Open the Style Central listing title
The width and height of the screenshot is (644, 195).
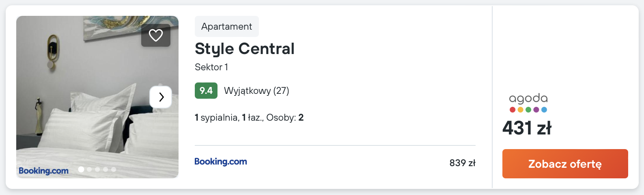click(x=244, y=49)
